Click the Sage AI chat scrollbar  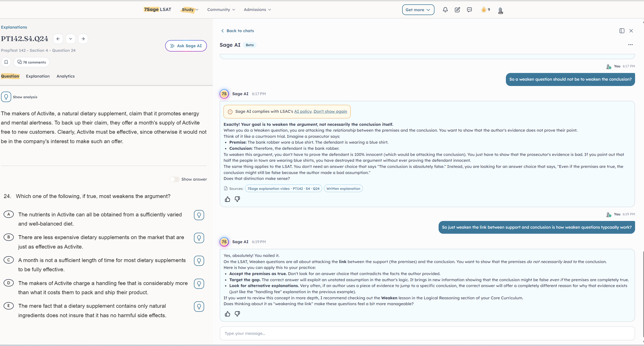(643, 295)
